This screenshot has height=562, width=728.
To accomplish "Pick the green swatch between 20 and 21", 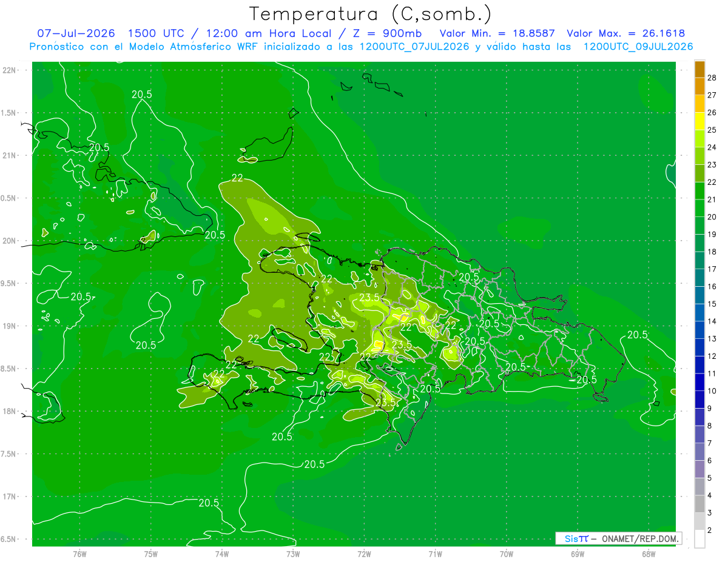I will [x=699, y=208].
